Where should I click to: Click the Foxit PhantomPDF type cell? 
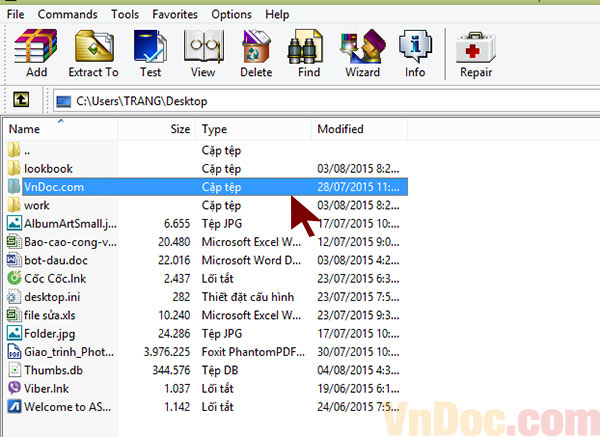(x=253, y=352)
